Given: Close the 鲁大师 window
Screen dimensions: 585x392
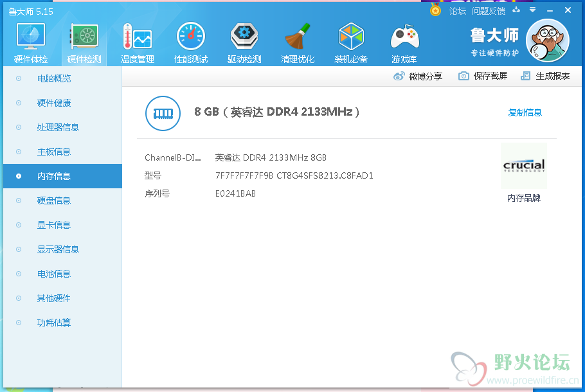Looking at the screenshot, I should tap(568, 10).
